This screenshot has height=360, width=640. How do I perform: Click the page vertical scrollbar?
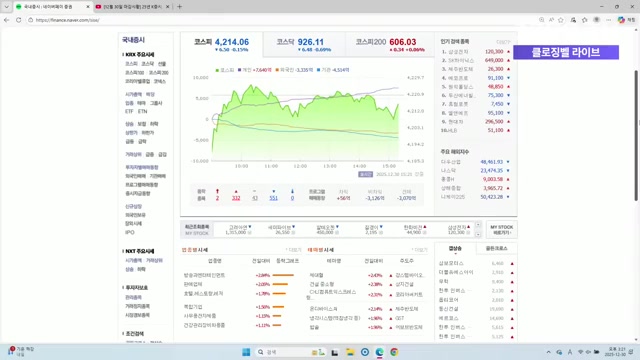coord(636,135)
